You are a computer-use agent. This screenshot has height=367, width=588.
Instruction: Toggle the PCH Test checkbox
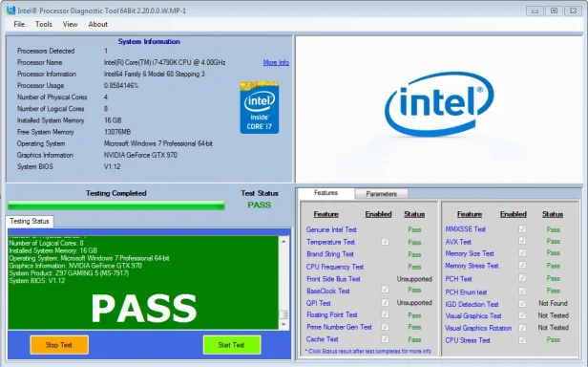tap(521, 277)
